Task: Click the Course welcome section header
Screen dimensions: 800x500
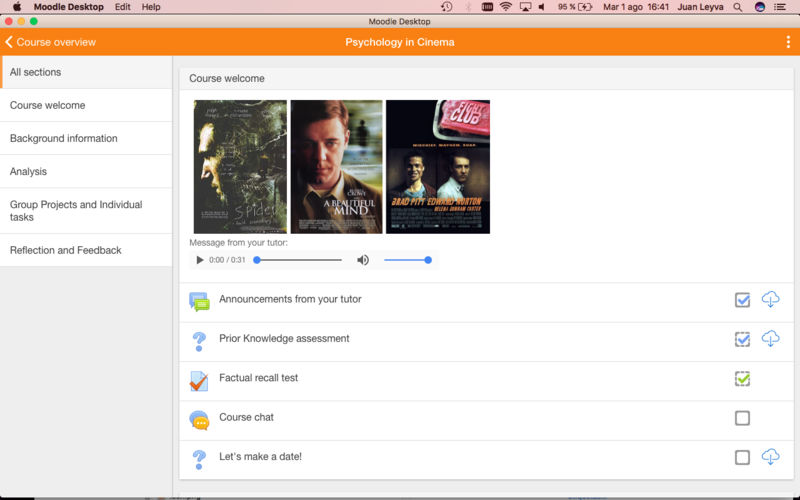Action: click(486, 79)
